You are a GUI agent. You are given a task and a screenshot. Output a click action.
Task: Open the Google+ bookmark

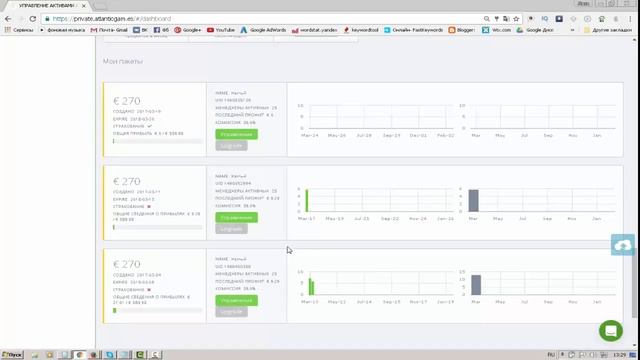188,30
